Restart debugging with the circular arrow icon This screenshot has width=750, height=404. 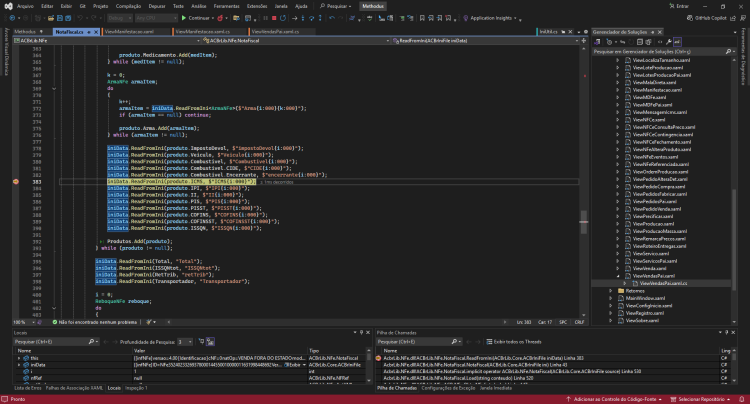click(x=283, y=18)
